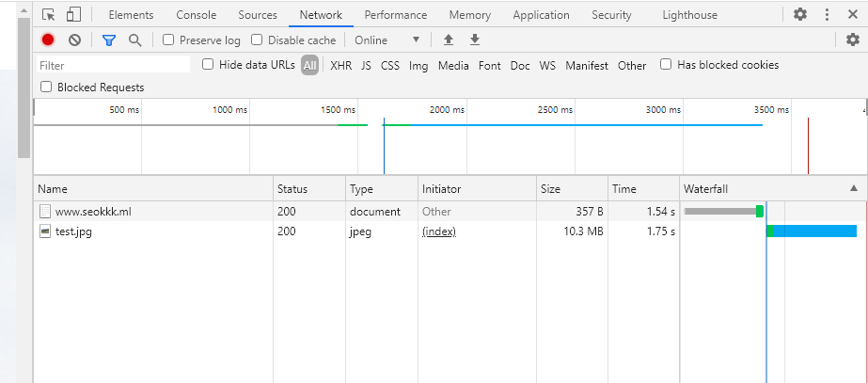Viewport: 868px width, 383px height.
Task: Check the Disable cache option
Action: tap(257, 40)
